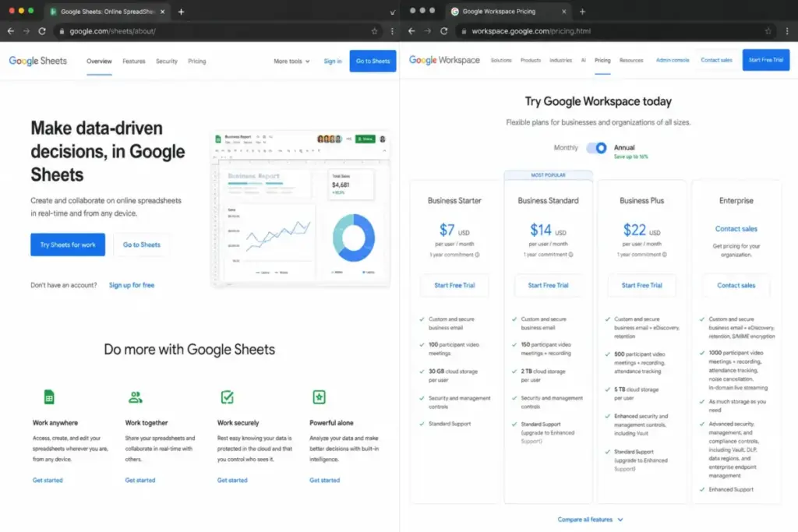Viewport: 798px width, 532px height.
Task: Click the lock icon in Sheets address bar
Action: [x=62, y=31]
